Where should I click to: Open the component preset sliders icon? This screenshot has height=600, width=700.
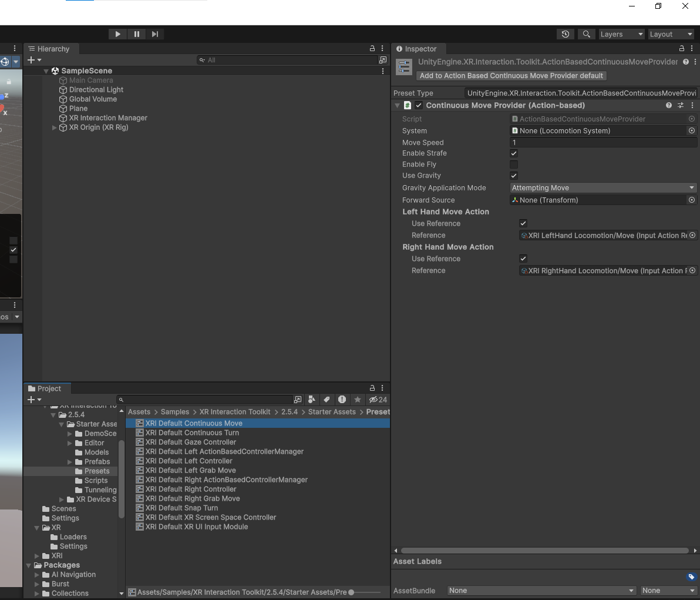click(x=681, y=105)
